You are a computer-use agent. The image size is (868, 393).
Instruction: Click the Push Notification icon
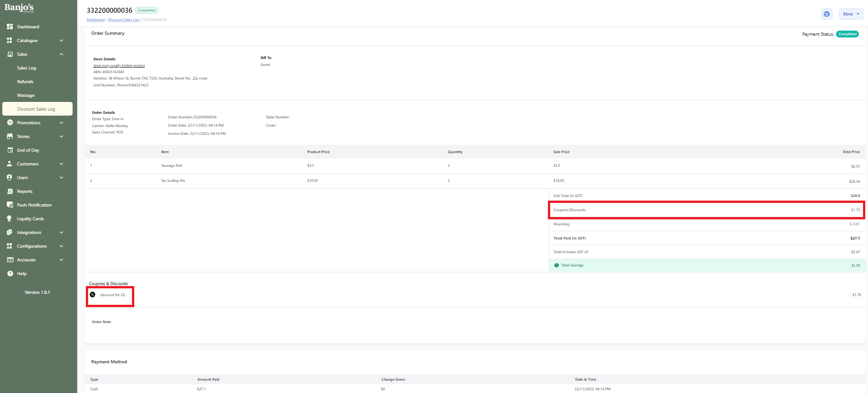coord(10,205)
